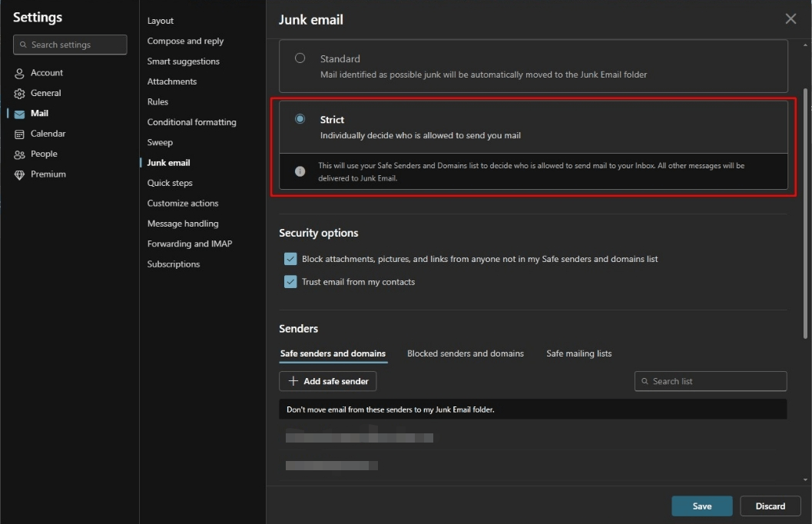Image resolution: width=812 pixels, height=524 pixels.
Task: Open Subscriptions settings
Action: click(x=173, y=264)
